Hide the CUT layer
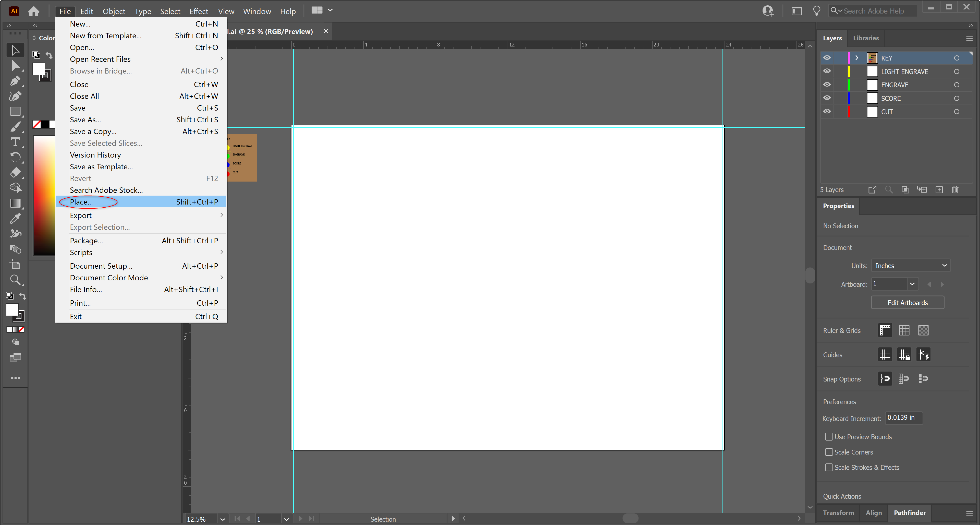 (x=827, y=112)
